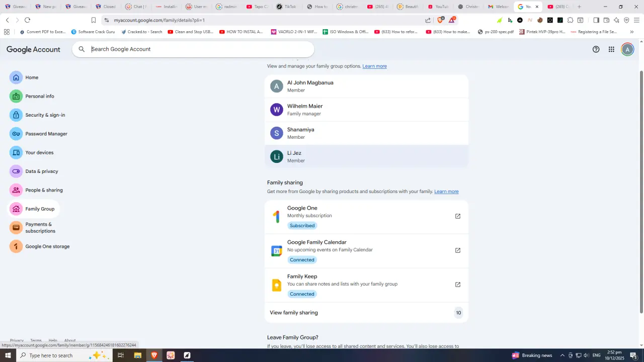644x362 pixels.
Task: Open the Google apps grid
Action: (x=611, y=49)
